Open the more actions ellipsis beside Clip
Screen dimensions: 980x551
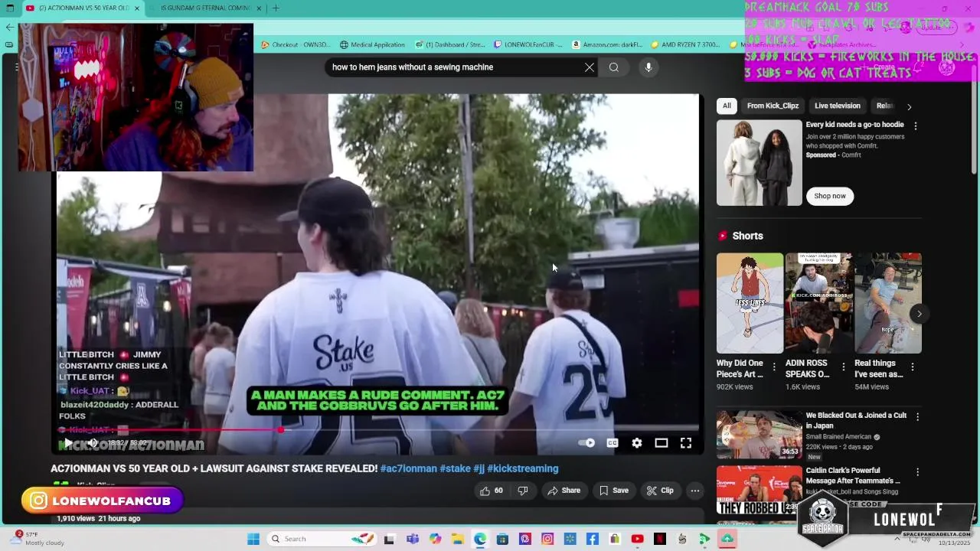click(695, 491)
